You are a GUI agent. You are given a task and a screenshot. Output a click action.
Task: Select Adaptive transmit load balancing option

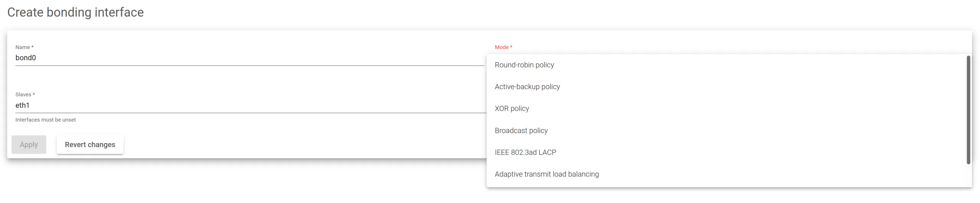[x=546, y=174]
